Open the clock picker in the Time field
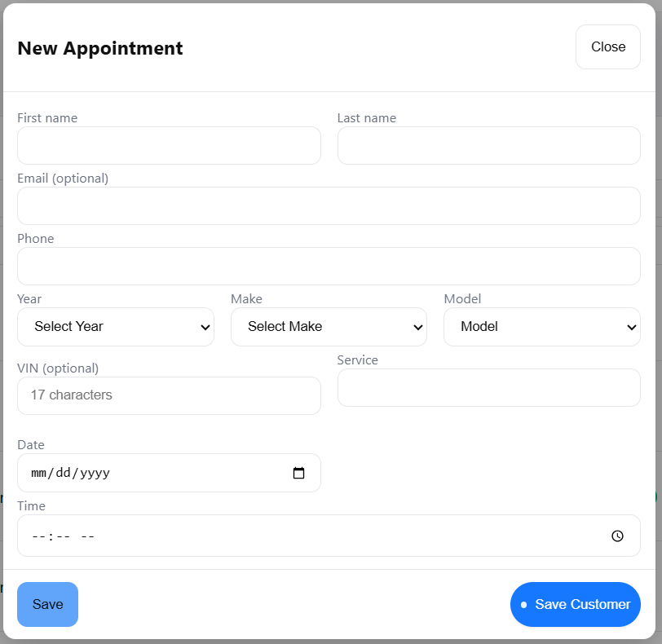This screenshot has width=662, height=644. (x=617, y=536)
